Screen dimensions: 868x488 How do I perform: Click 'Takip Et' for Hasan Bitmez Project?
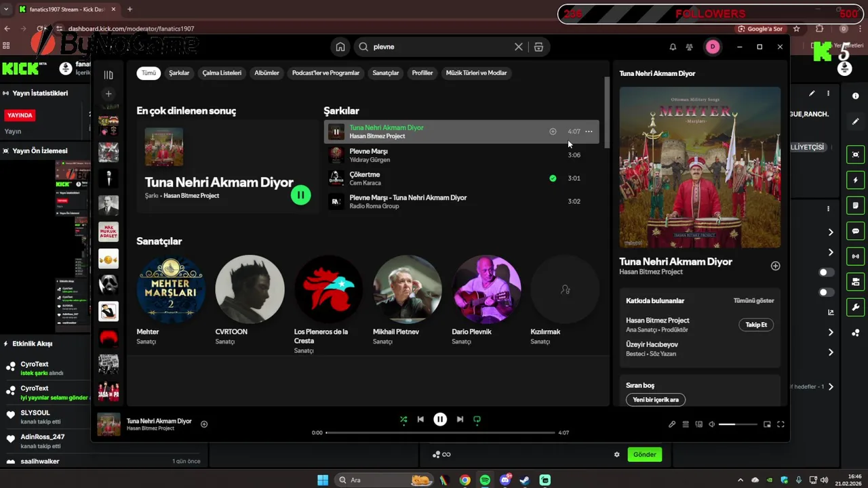756,325
